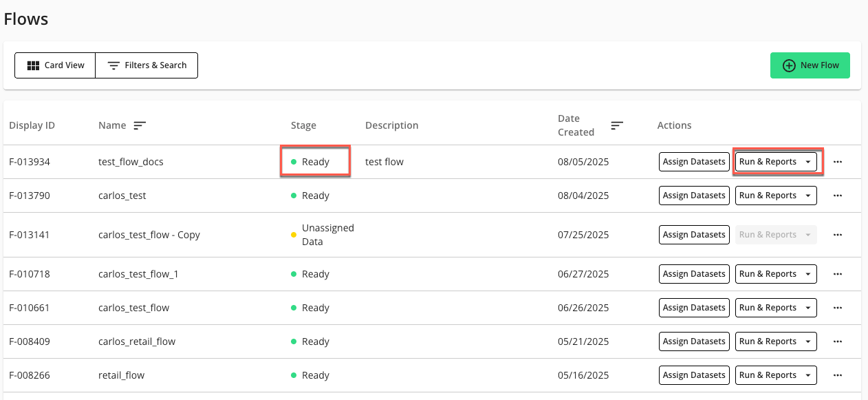
Task: Sort flows by Name column icon
Action: pyautogui.click(x=140, y=125)
